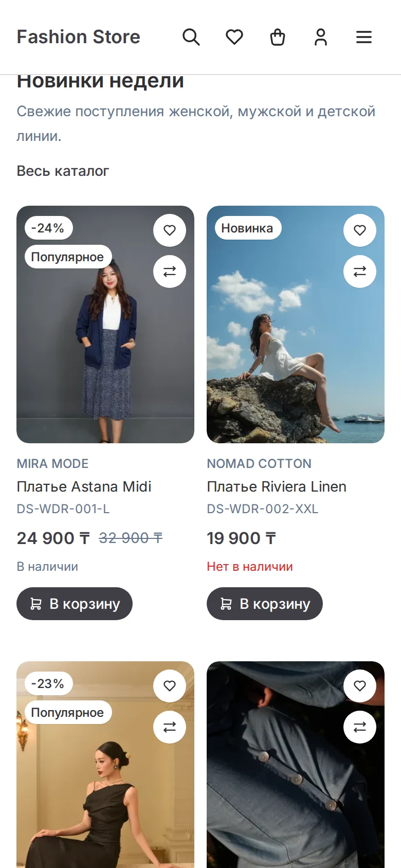401x868 pixels.
Task: Open the search icon in header
Action: pos(191,37)
